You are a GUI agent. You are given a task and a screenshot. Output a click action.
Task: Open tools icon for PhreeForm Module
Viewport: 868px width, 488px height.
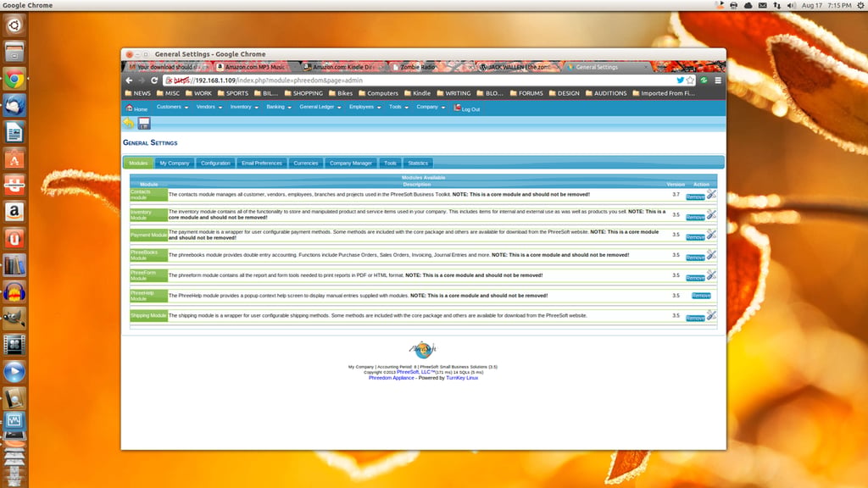pos(711,275)
